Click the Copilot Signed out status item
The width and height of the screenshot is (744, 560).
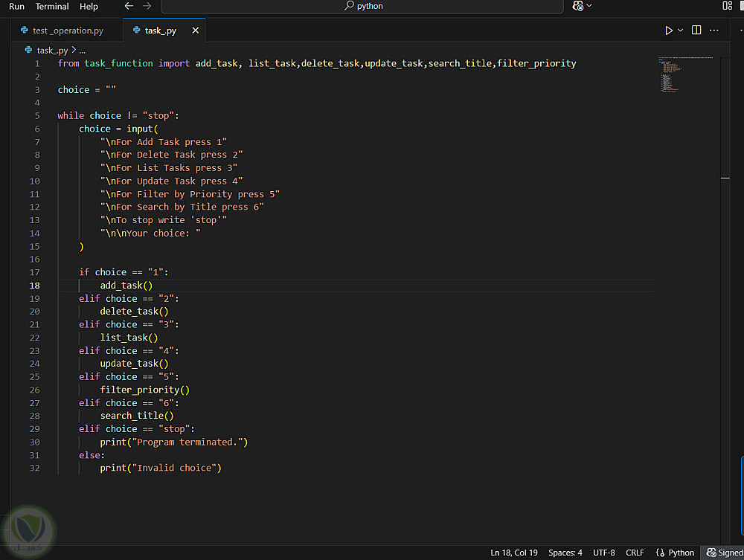(x=725, y=553)
